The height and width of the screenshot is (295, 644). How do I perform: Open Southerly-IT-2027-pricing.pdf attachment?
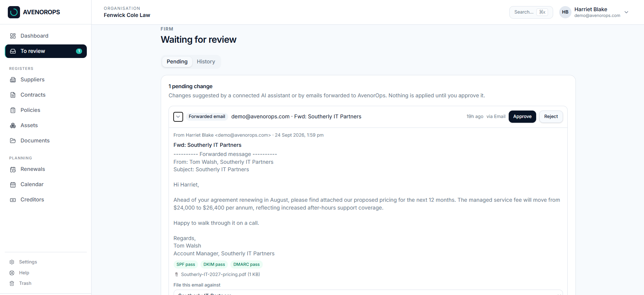point(220,275)
